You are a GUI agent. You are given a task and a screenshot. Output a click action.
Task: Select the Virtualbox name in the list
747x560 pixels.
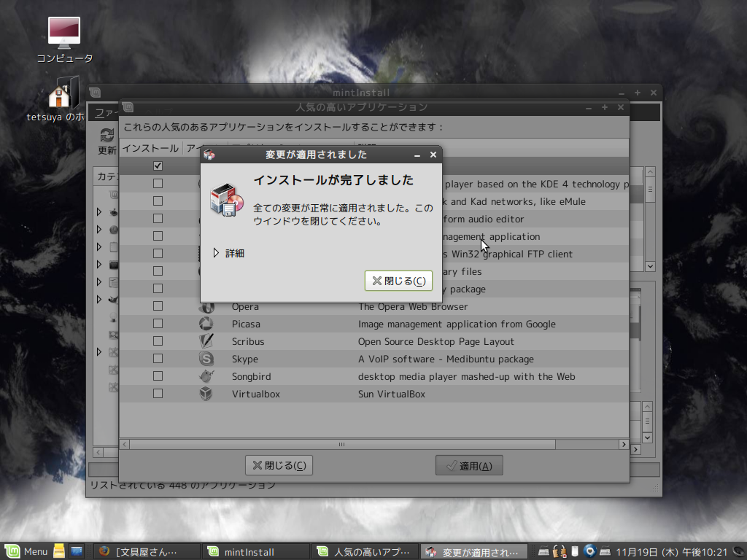[256, 394]
